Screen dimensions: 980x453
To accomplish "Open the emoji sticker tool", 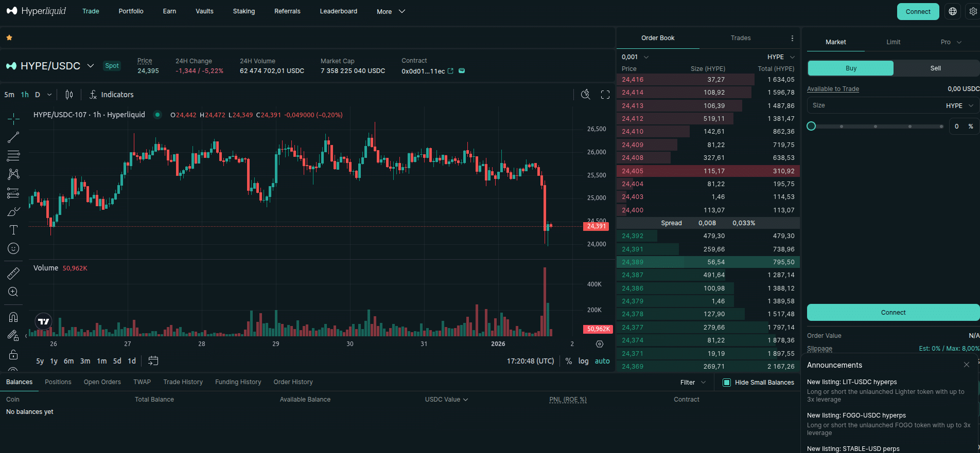I will coord(13,248).
